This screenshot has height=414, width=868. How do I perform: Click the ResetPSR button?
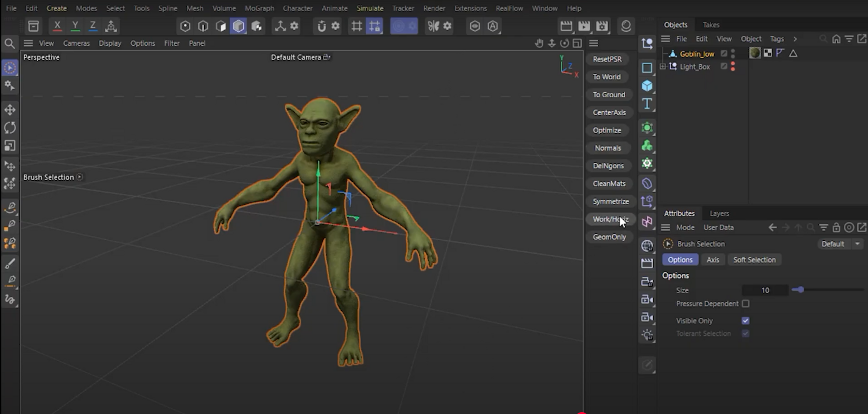pyautogui.click(x=607, y=59)
